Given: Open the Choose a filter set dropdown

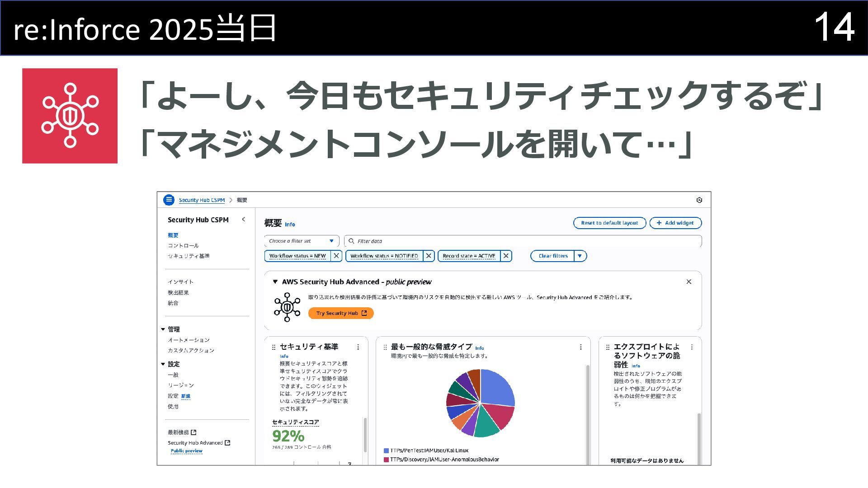Looking at the screenshot, I should [302, 241].
